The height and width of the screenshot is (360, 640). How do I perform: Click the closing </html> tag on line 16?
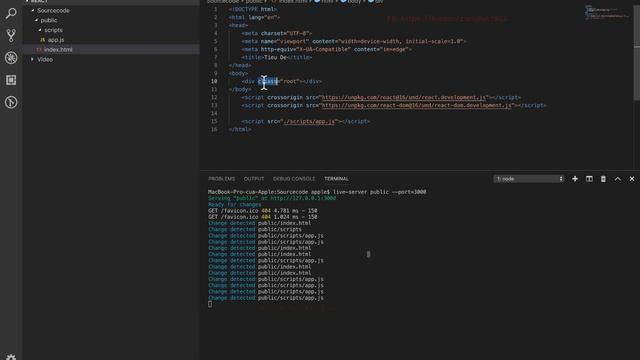coord(240,129)
